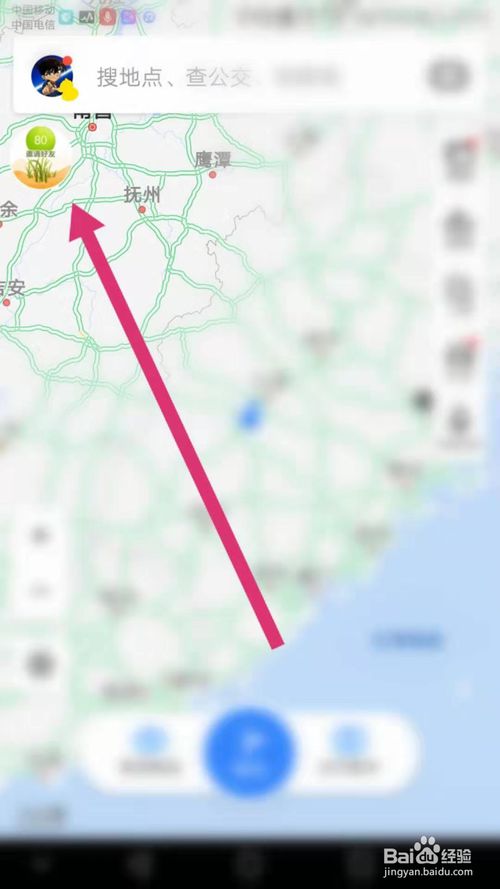Tap bottom icon in right tool column
The height and width of the screenshot is (889, 500).
460,422
